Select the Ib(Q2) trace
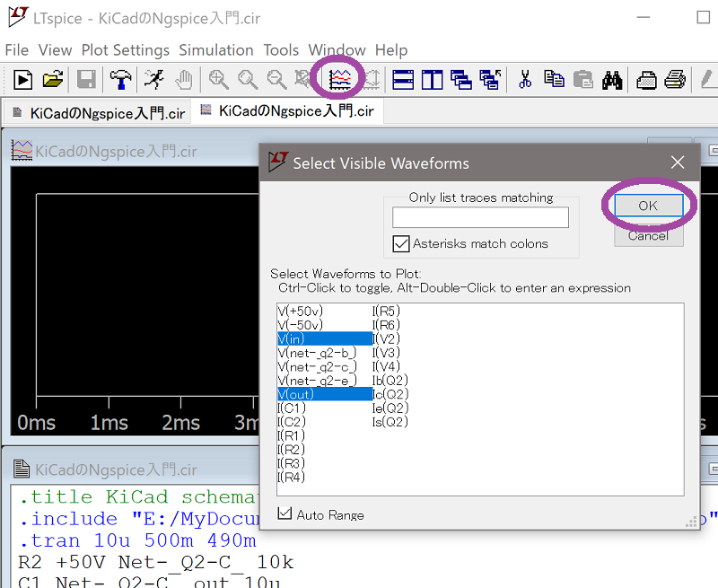 pos(390,381)
